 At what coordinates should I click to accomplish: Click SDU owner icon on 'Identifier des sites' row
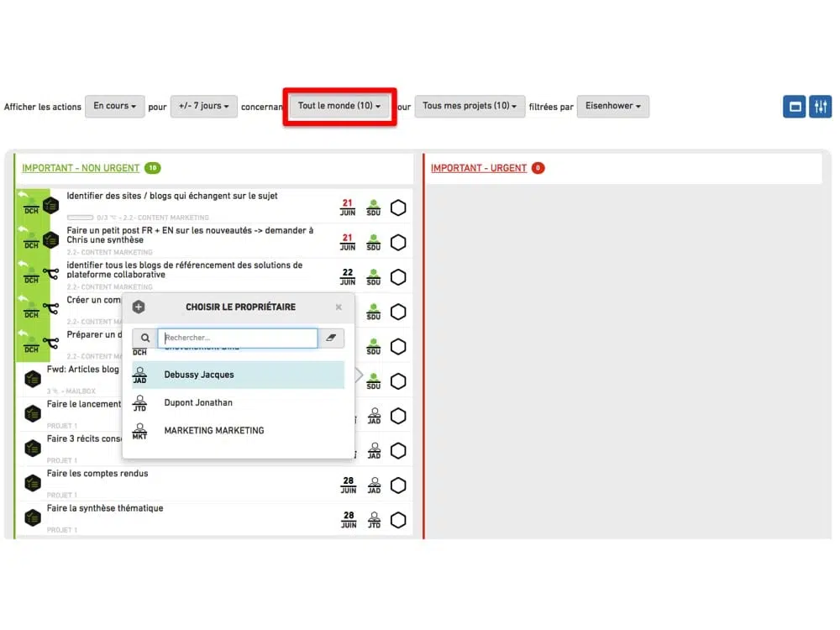[374, 207]
